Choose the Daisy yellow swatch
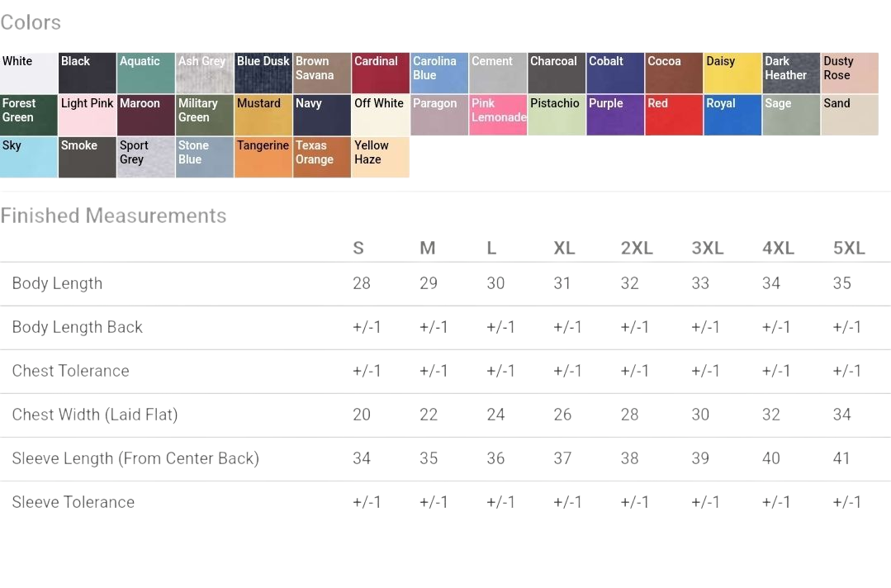This screenshot has height=588, width=891. tap(732, 73)
